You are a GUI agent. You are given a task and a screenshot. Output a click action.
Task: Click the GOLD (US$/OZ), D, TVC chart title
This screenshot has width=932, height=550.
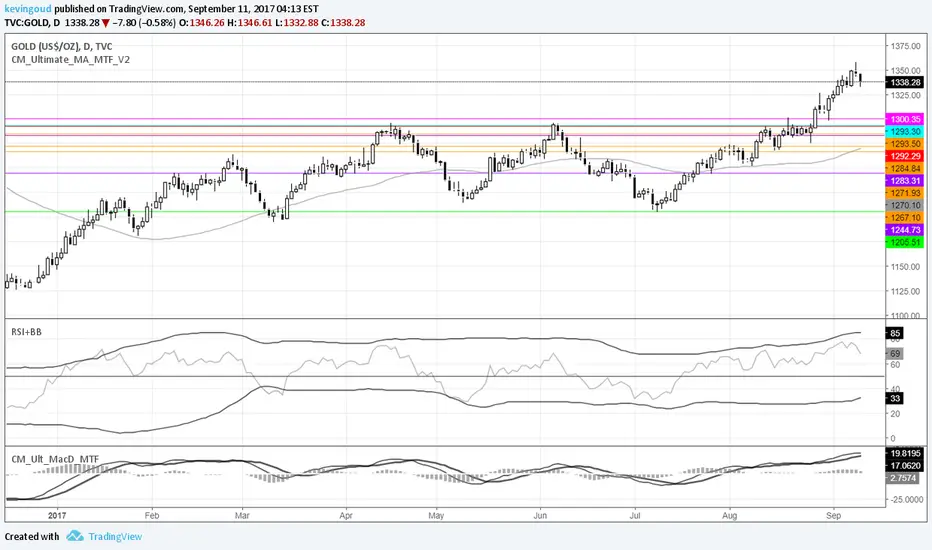click(62, 46)
